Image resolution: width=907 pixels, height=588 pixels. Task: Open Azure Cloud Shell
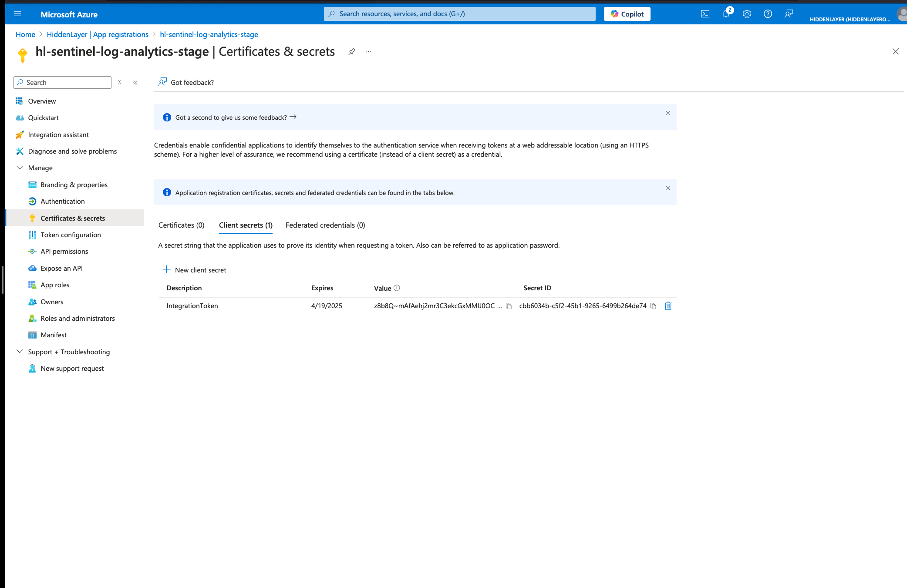pos(705,14)
